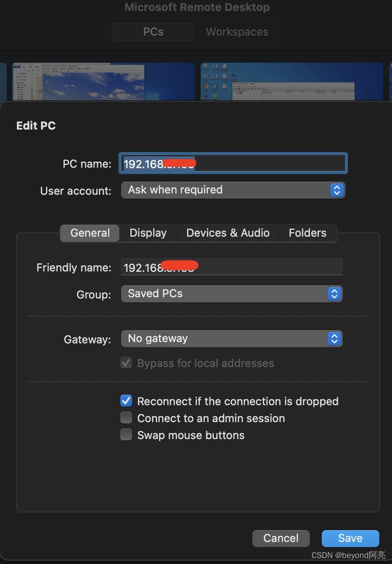Enable Connect to an admin session
This screenshot has height=564, width=392.
pyautogui.click(x=126, y=418)
